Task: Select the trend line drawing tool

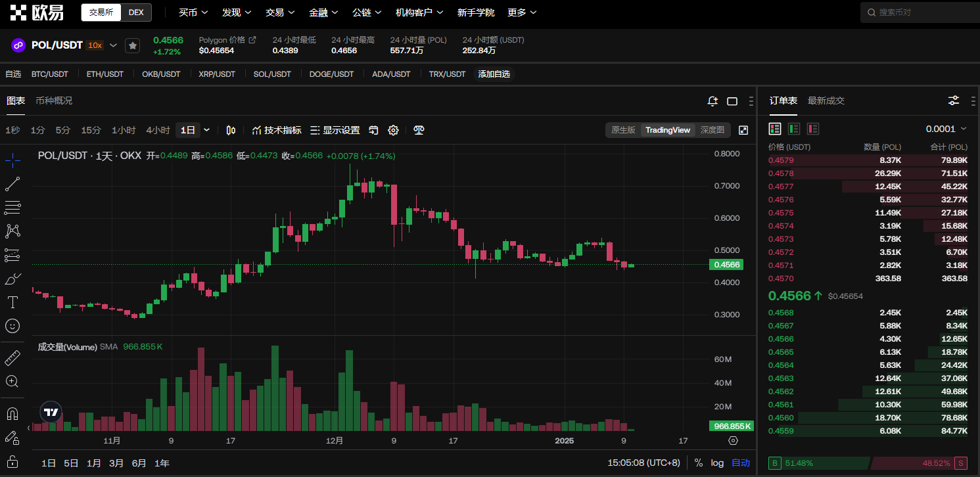Action: pos(12,184)
